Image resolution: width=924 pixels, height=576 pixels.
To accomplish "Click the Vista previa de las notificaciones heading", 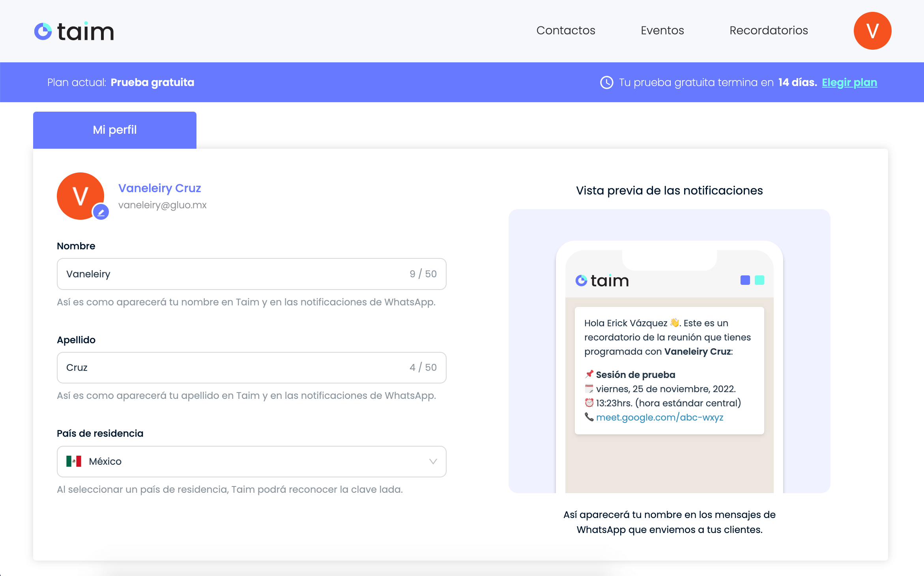I will 669,191.
